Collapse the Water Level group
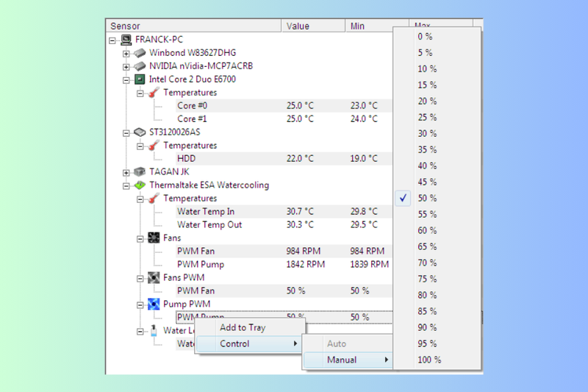Image resolution: width=588 pixels, height=392 pixels. tap(140, 331)
